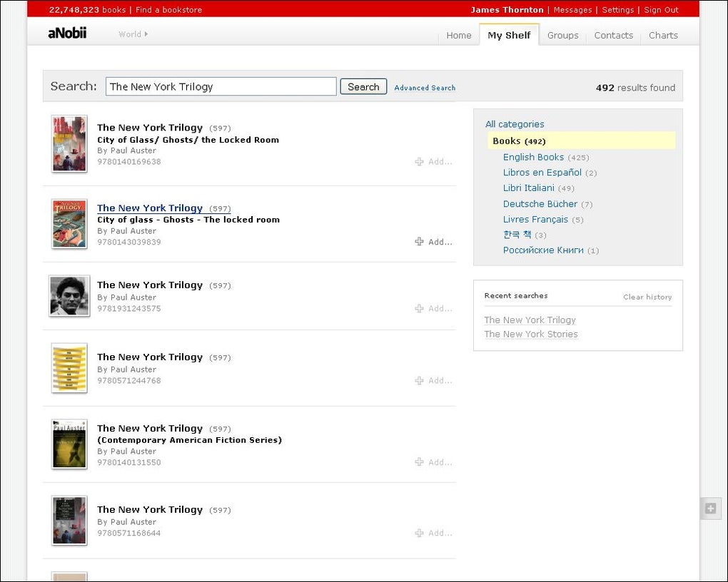Open Find a bookstore link
The height and width of the screenshot is (582, 728).
(x=168, y=10)
